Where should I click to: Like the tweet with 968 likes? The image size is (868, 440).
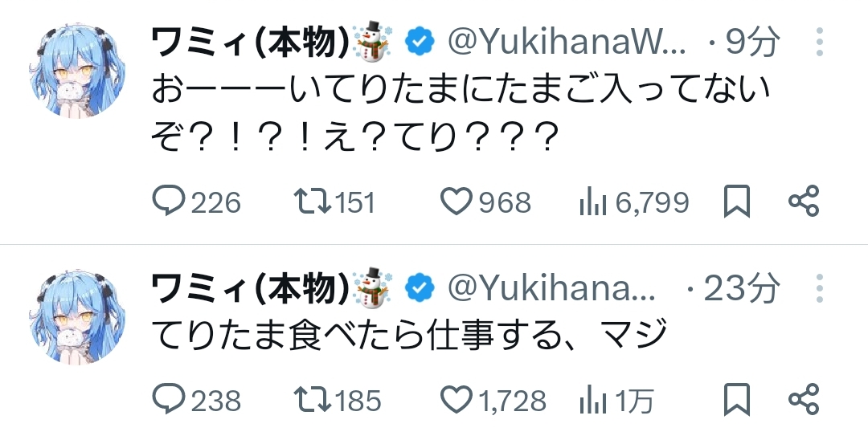click(x=457, y=201)
